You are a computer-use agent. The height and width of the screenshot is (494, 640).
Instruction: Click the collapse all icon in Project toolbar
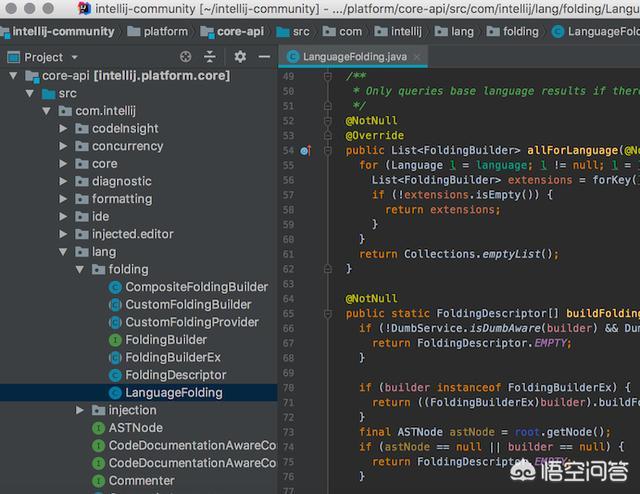210,57
